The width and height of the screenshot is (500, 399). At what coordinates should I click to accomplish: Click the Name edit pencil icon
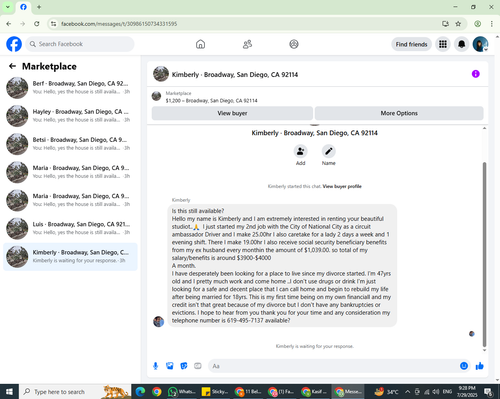click(329, 151)
